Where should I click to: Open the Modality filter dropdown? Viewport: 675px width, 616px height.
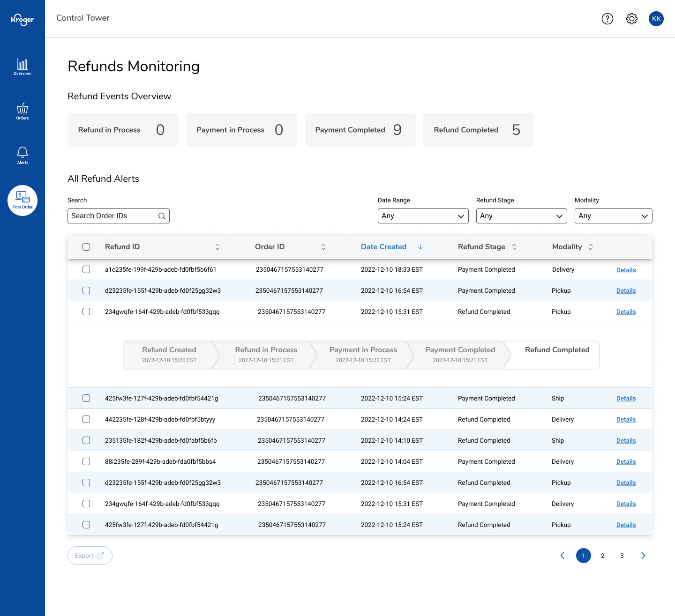click(x=613, y=216)
